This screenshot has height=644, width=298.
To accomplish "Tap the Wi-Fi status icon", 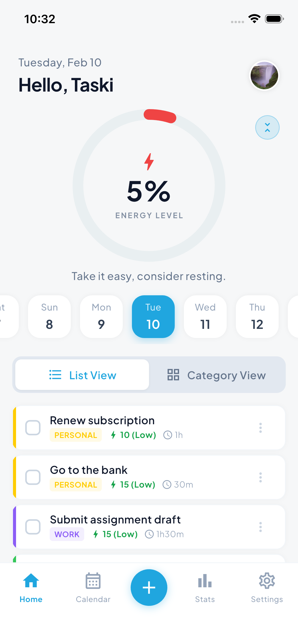I will (254, 19).
